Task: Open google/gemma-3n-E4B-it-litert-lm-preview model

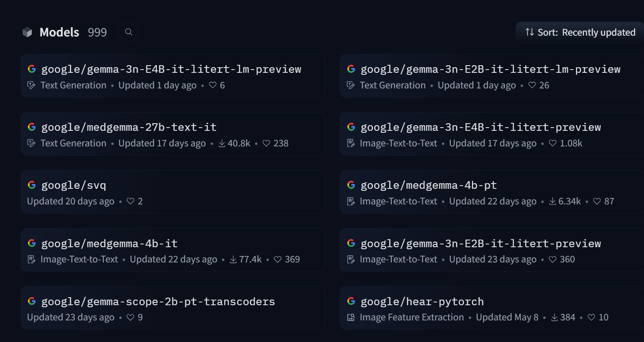Action: (x=171, y=69)
